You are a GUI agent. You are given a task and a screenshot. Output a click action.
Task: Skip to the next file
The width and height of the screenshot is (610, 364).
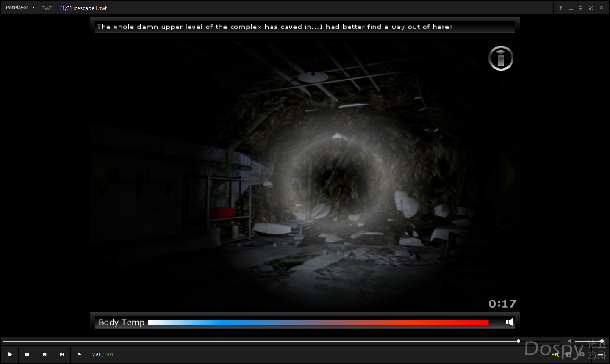point(62,354)
